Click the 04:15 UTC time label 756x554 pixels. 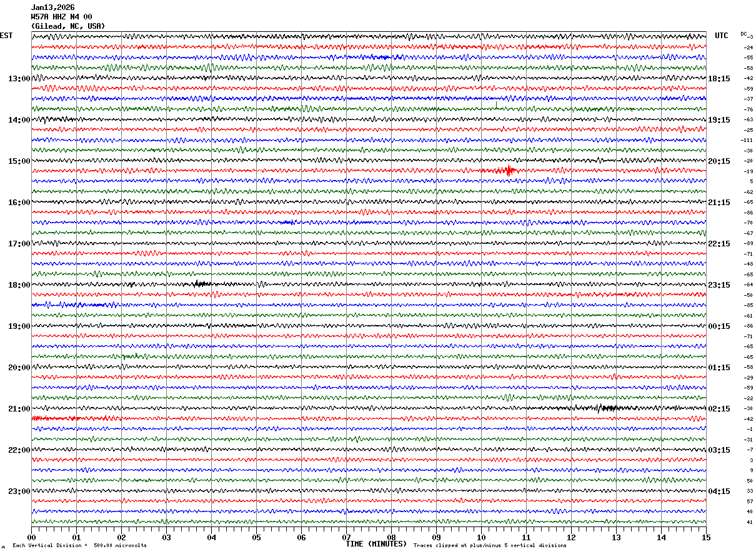(719, 491)
